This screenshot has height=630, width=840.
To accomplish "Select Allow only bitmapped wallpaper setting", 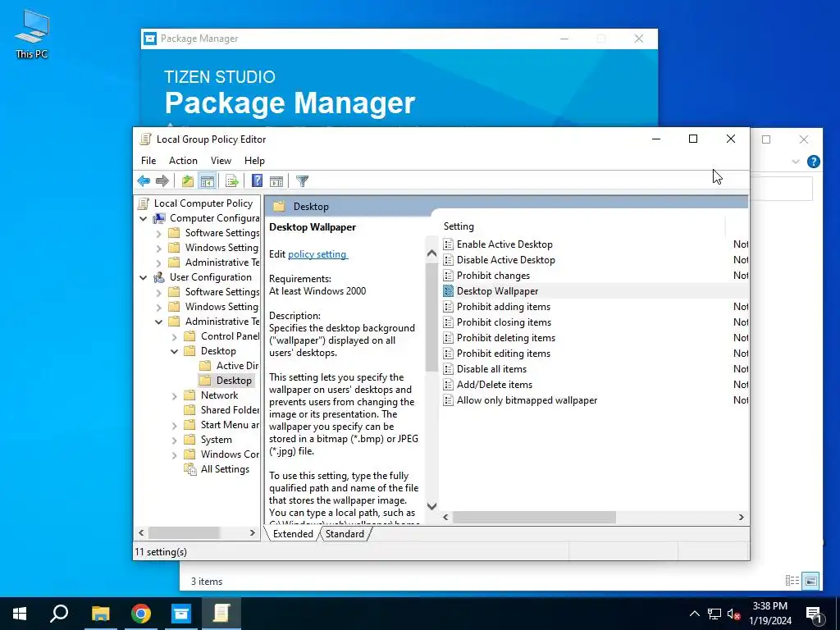I will click(x=527, y=400).
